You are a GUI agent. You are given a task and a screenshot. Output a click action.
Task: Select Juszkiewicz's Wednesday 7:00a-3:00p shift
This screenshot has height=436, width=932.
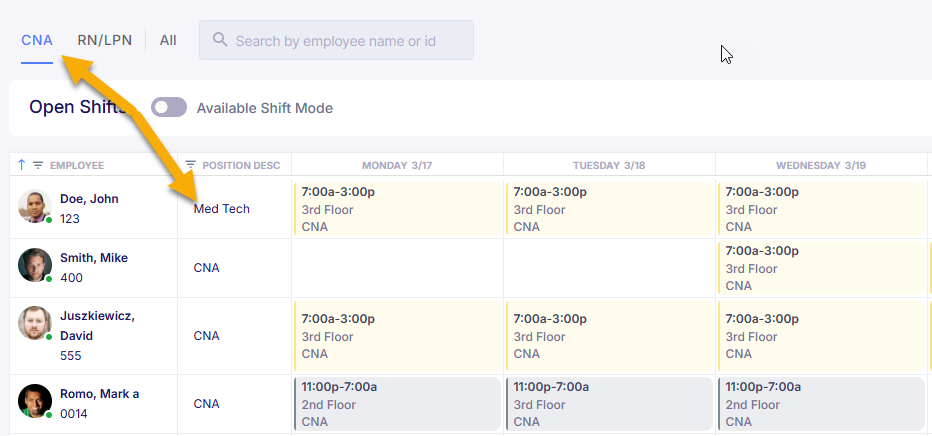(821, 336)
